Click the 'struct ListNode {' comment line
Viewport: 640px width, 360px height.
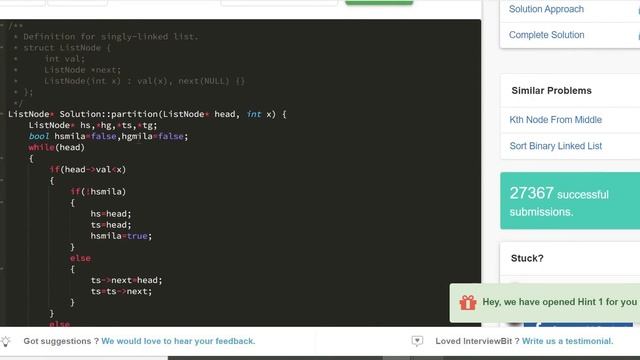click(x=67, y=47)
